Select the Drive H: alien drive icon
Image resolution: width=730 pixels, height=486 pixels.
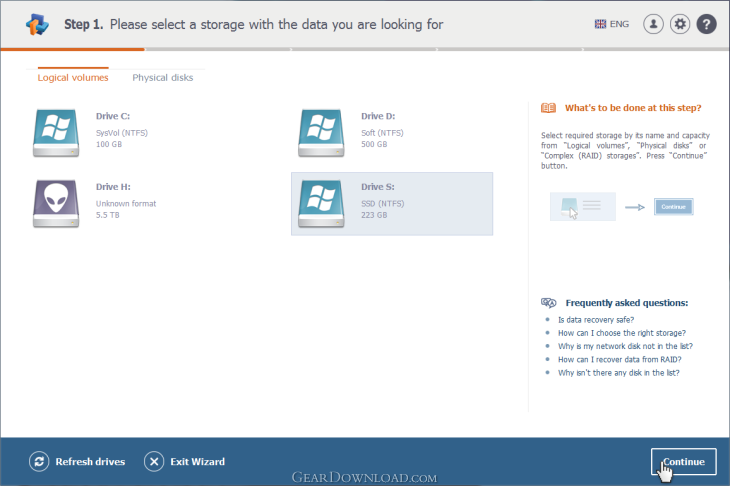pos(56,203)
